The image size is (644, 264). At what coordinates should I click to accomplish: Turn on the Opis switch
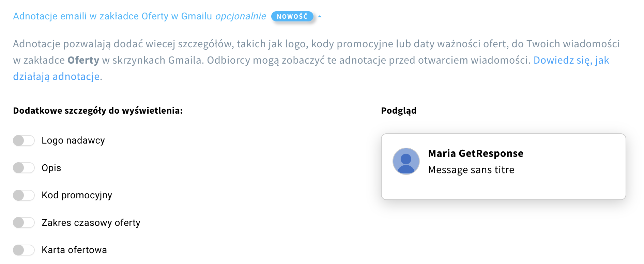coord(24,168)
